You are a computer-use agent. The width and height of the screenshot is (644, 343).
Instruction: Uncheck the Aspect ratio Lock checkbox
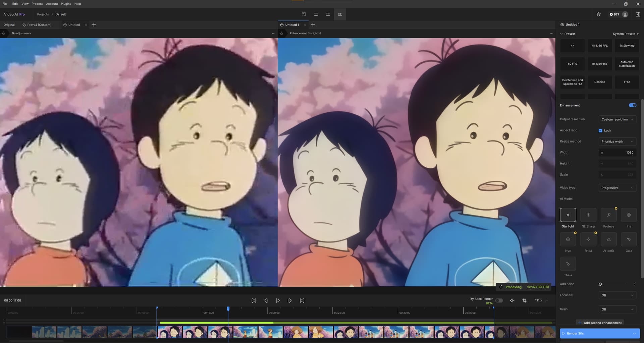pyautogui.click(x=600, y=130)
